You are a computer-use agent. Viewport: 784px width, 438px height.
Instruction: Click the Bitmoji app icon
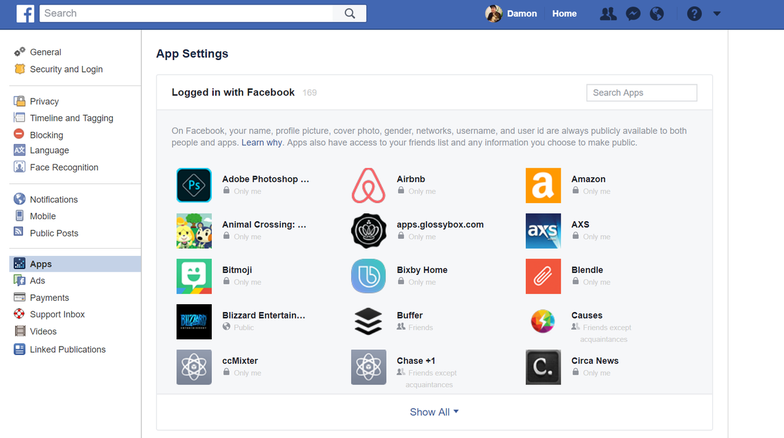(194, 276)
